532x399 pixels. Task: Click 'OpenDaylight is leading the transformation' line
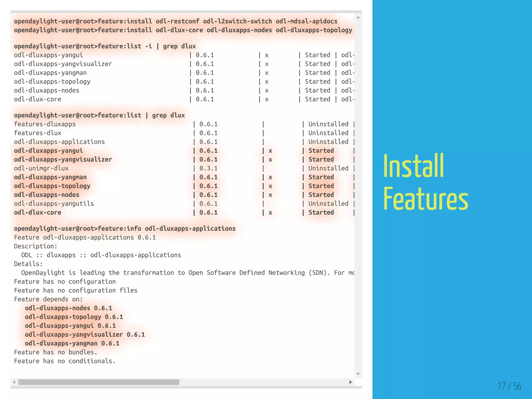[x=188, y=273]
